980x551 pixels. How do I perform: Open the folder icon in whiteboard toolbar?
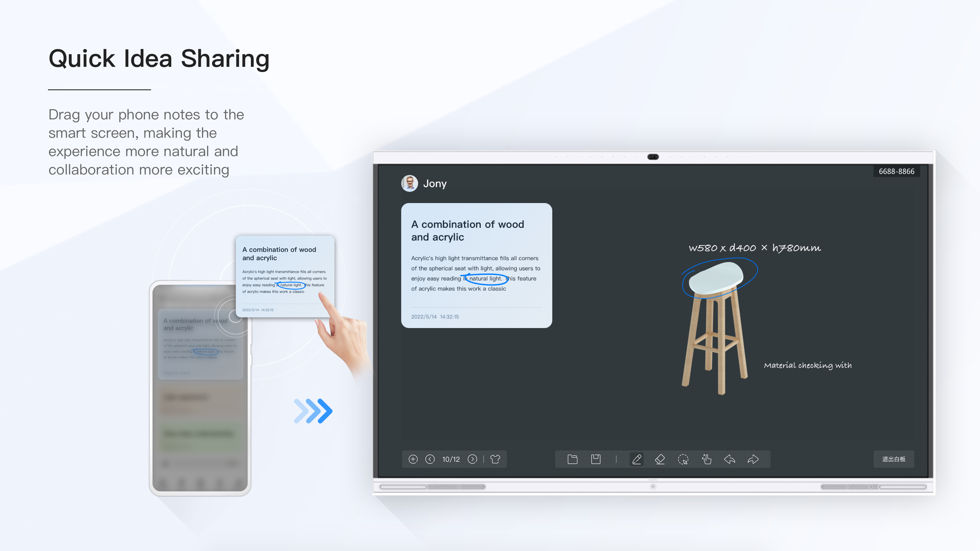[x=572, y=459]
